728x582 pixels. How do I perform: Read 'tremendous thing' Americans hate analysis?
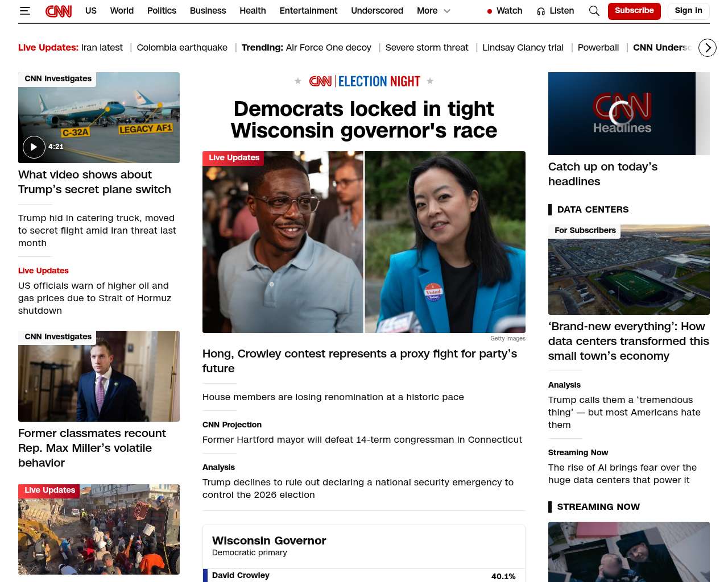(x=624, y=412)
